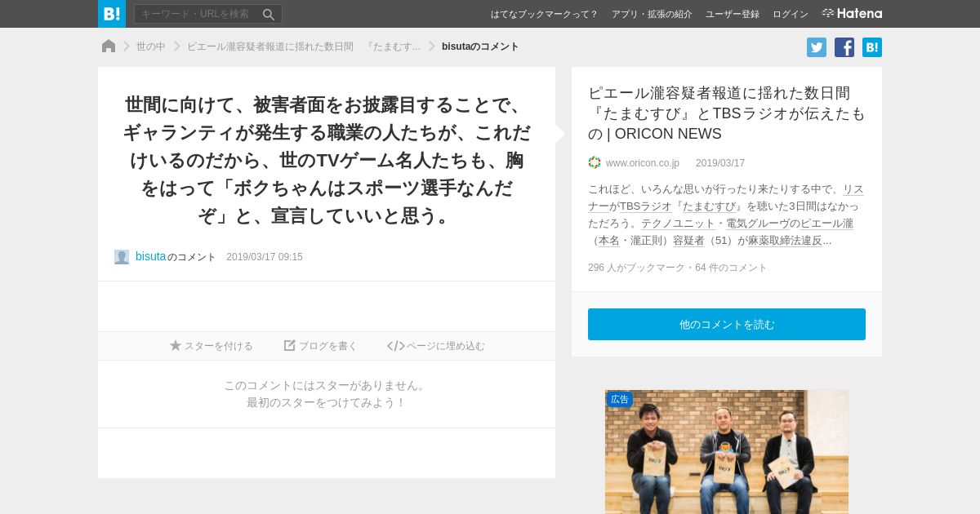Click the article date 2019/03/17
980x514 pixels.
720,163
